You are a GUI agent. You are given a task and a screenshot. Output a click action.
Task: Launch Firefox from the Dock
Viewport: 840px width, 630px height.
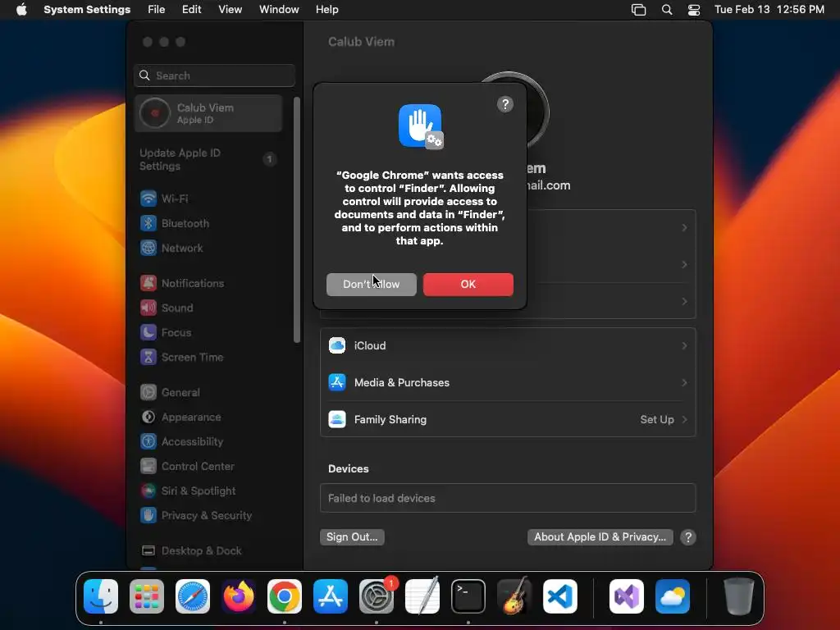click(239, 596)
